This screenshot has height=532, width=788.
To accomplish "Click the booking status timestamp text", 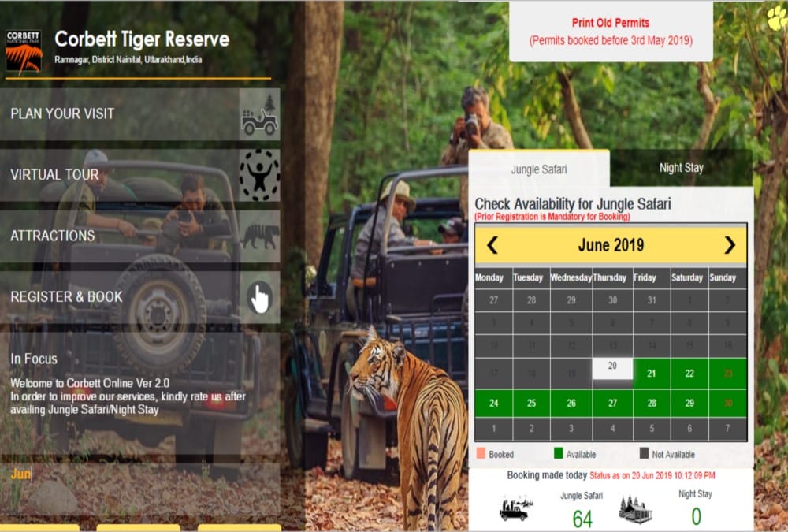I will (652, 476).
